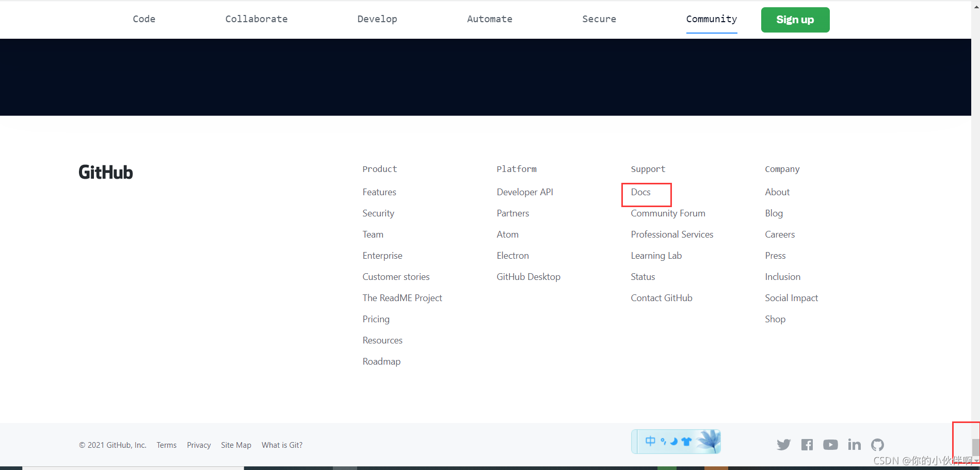This screenshot has height=470, width=980.
Task: Open the Site Map link
Action: tap(236, 445)
